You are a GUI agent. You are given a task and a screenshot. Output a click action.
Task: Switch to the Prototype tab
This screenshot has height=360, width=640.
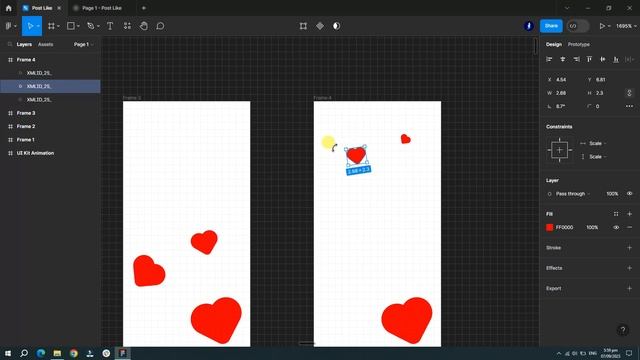[x=578, y=44]
